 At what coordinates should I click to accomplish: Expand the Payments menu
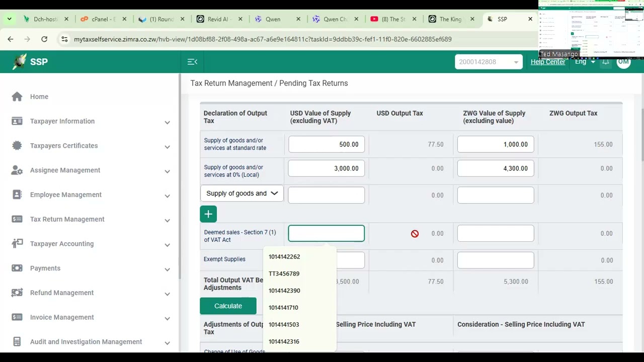point(167,269)
